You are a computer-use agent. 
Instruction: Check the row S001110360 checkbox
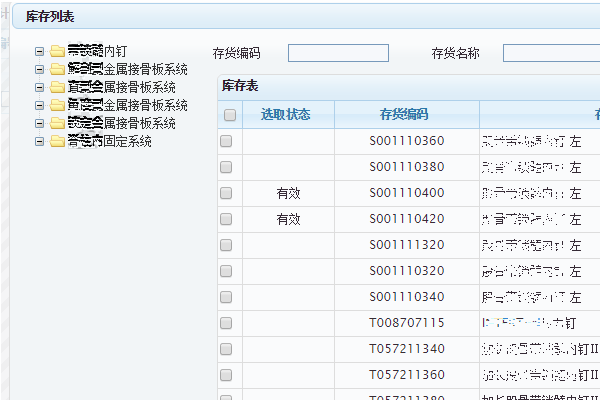pos(226,141)
